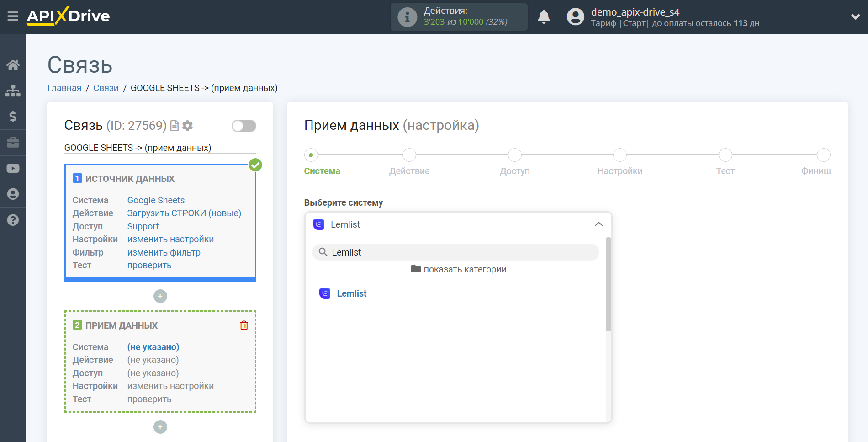Click the green check mark on source block
The height and width of the screenshot is (442, 868).
coord(255,165)
